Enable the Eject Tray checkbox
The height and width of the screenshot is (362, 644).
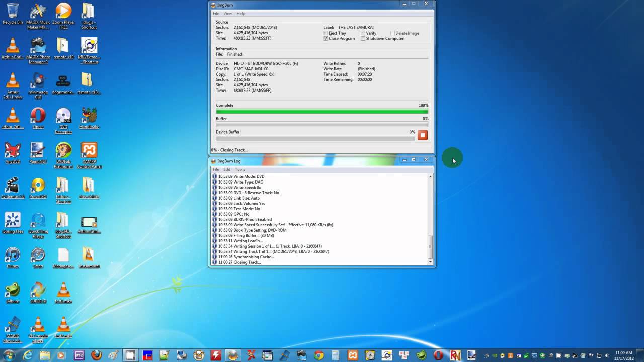click(326, 33)
